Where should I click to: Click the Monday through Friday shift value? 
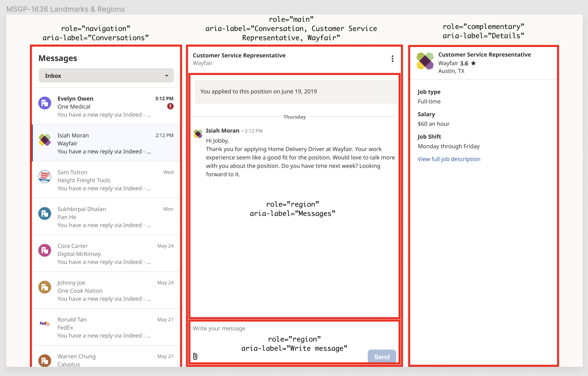pos(449,146)
